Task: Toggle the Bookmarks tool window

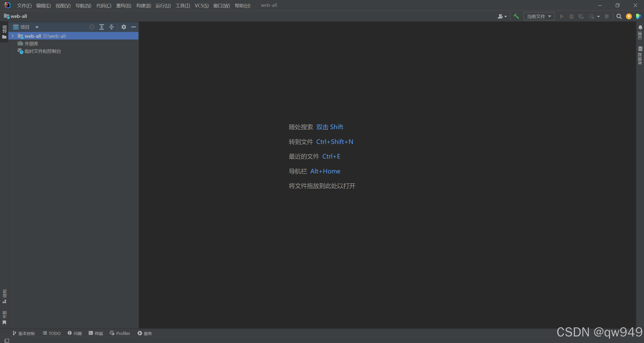Action: pyautogui.click(x=4, y=318)
